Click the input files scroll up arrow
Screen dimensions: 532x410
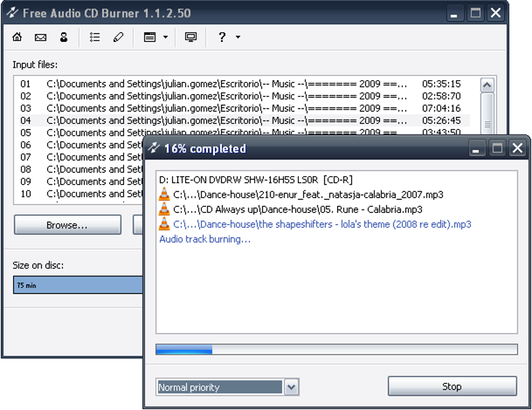[487, 85]
